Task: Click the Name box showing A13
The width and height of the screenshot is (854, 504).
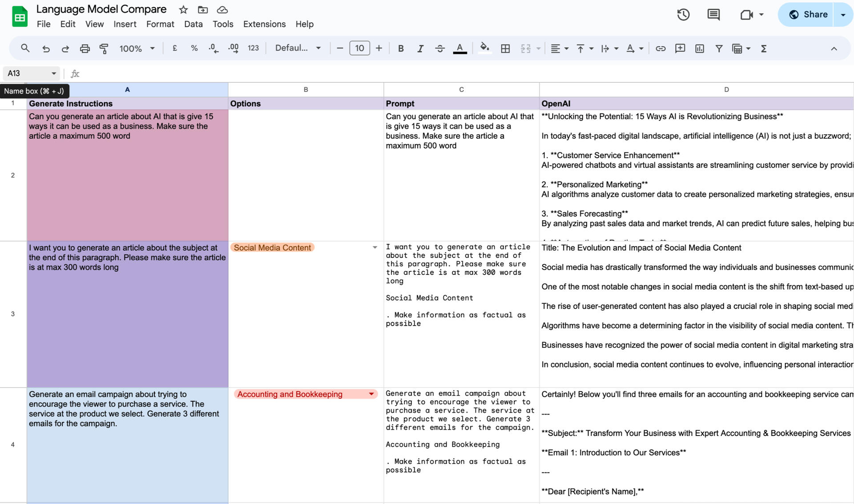Action: 31,73
